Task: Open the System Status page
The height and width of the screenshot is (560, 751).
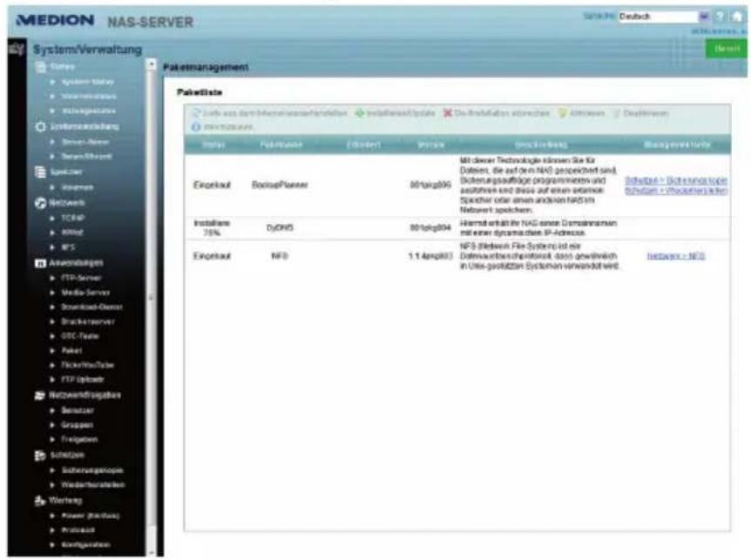Action: [x=88, y=82]
